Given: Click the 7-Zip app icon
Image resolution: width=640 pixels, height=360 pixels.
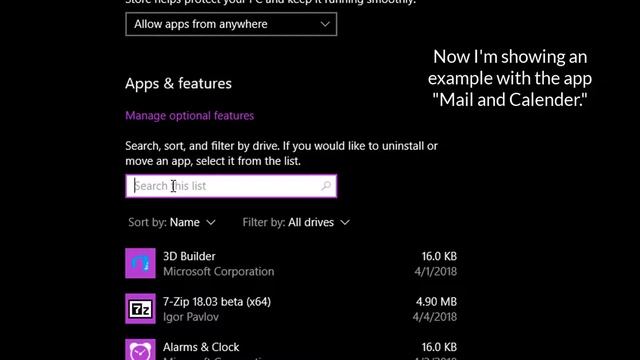Looking at the screenshot, I should pos(140,309).
